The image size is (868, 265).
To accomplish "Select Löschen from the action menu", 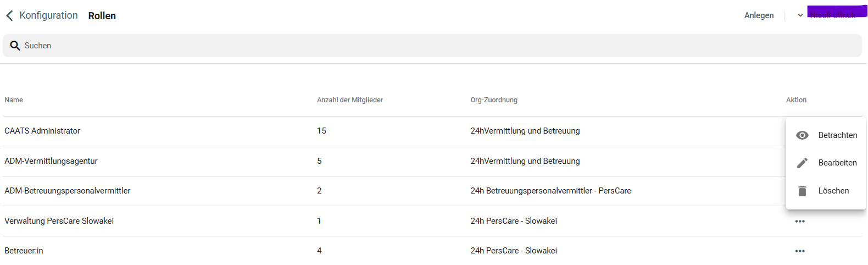I will click(x=833, y=191).
